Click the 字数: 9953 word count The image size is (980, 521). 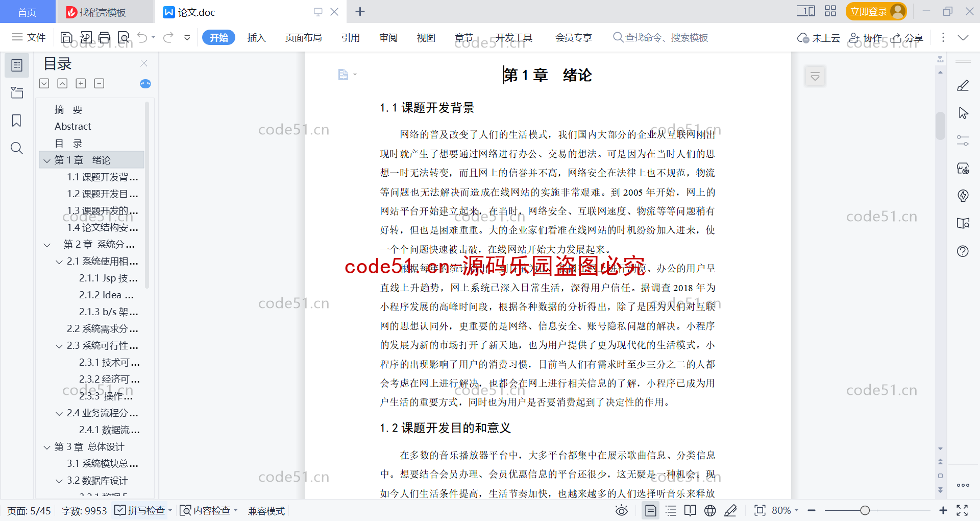pos(84,511)
